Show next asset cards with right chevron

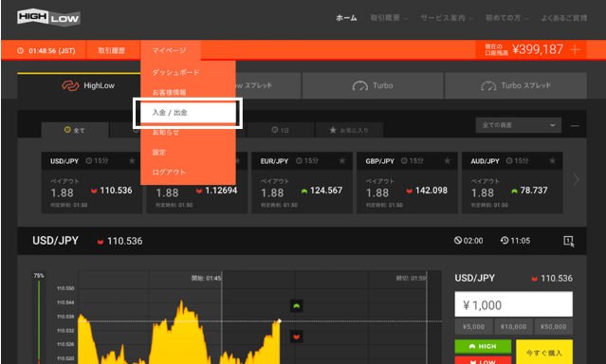[x=577, y=180]
